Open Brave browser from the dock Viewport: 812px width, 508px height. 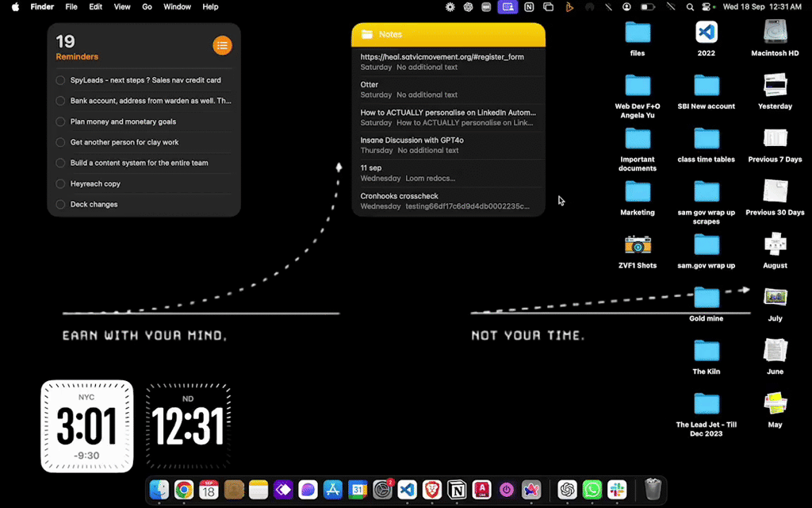pos(432,490)
